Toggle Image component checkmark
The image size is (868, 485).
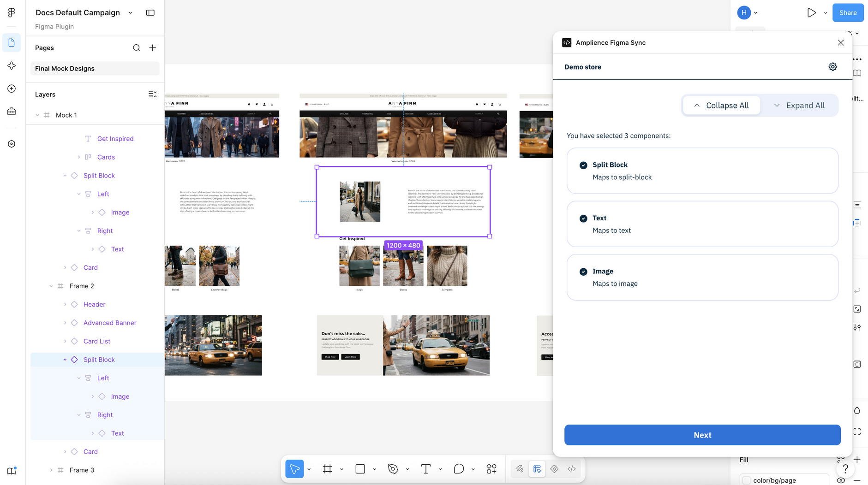click(x=583, y=272)
